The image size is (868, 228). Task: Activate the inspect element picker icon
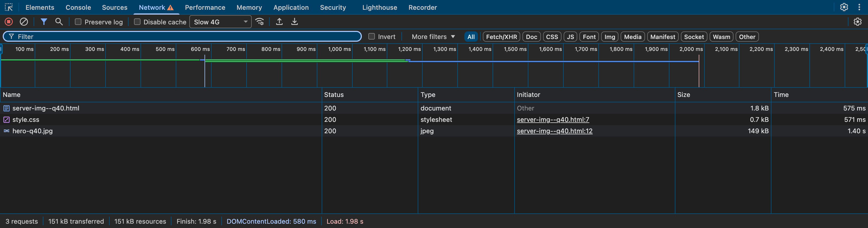pyautogui.click(x=9, y=7)
